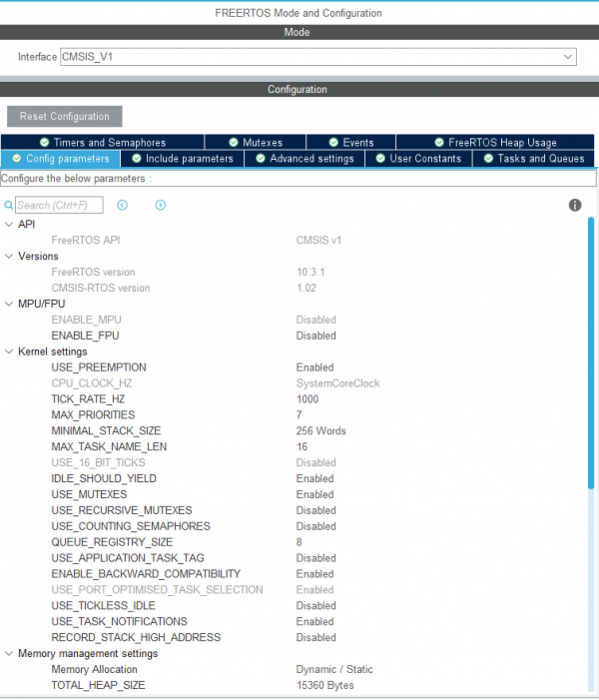Select USE_PREEMPTION Enabled value
This screenshot has width=599, height=700.
tap(314, 367)
